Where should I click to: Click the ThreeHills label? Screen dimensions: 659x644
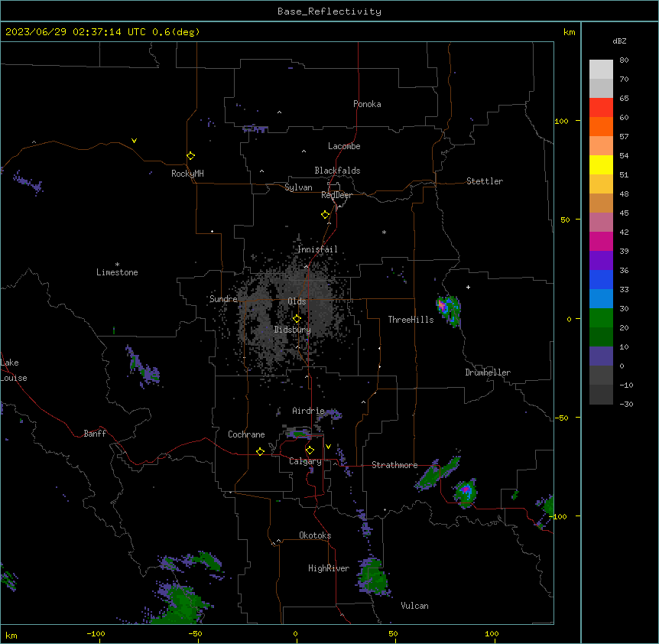tap(411, 320)
